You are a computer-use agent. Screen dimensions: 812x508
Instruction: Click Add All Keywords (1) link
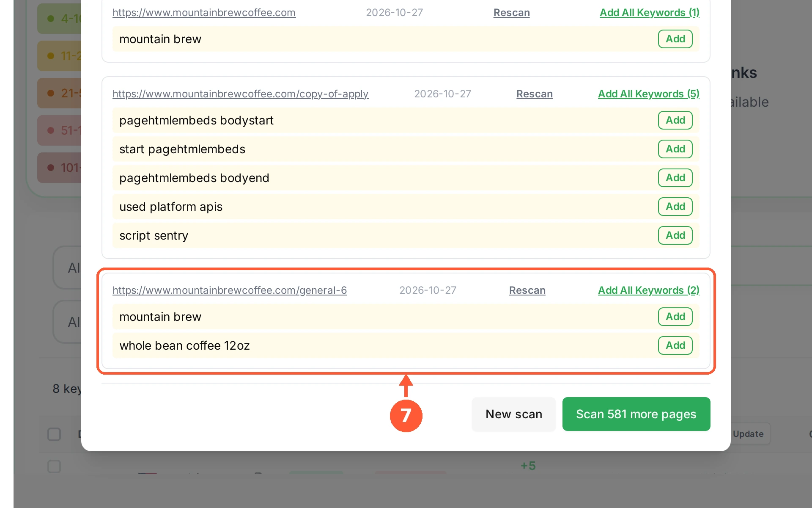pyautogui.click(x=649, y=13)
